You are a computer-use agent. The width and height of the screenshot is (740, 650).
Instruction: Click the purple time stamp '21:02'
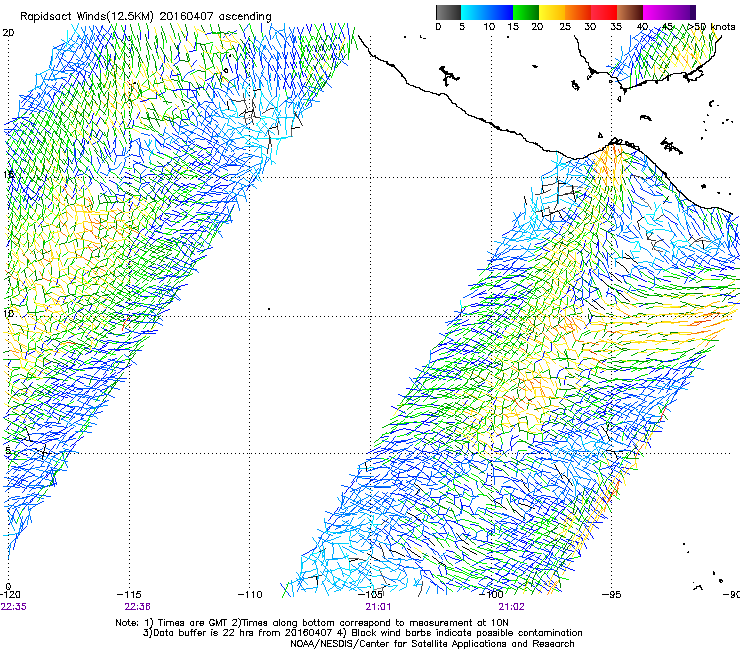(512, 607)
